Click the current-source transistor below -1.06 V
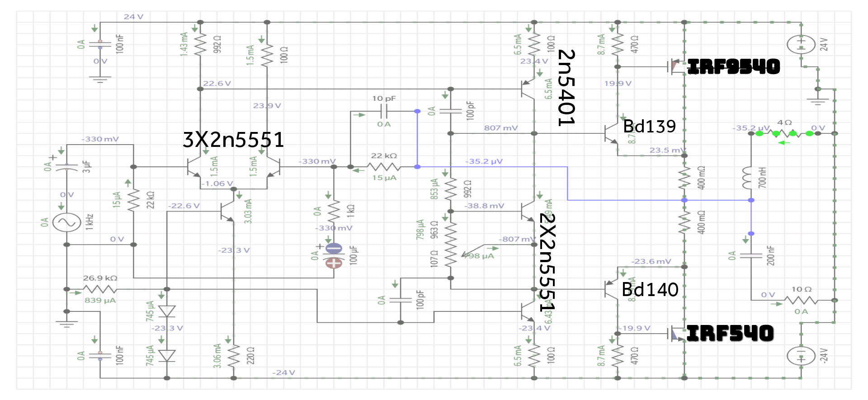This screenshot has width=868, height=400. [227, 211]
